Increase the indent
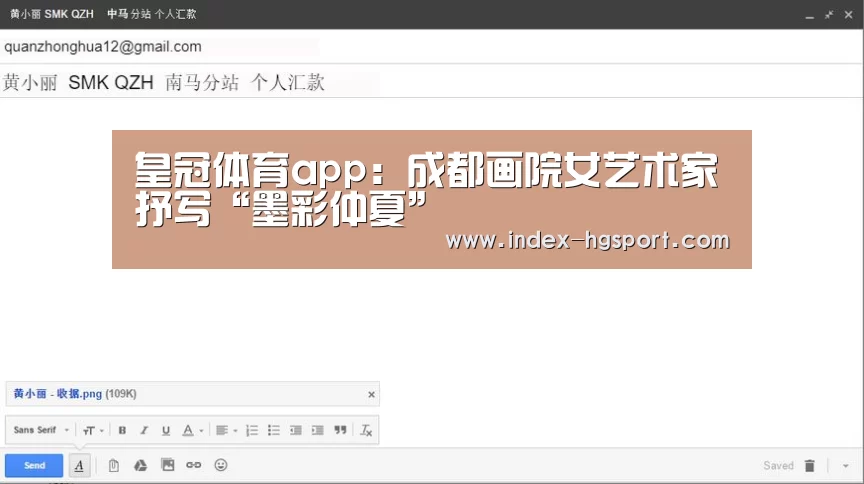Image resolution: width=864 pixels, height=484 pixels. point(317,431)
